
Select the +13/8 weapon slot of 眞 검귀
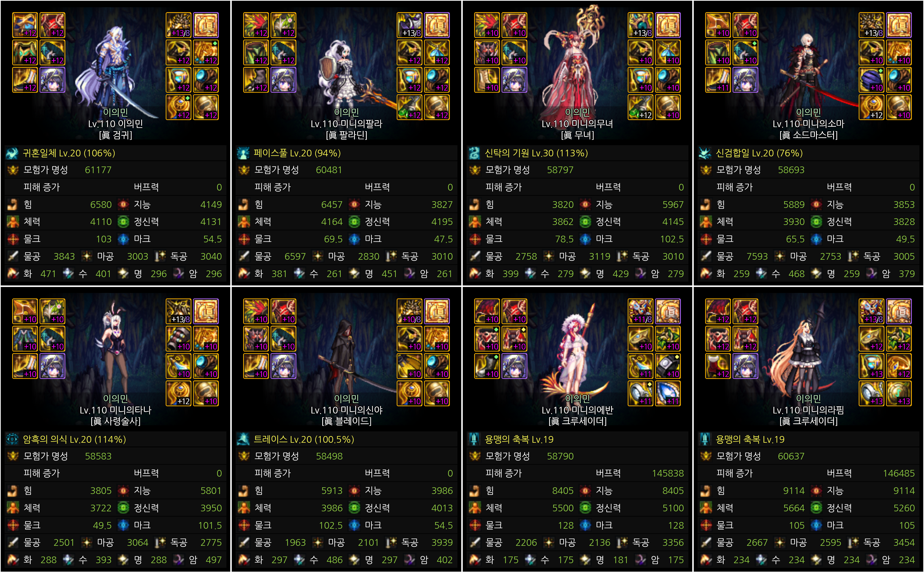point(178,25)
